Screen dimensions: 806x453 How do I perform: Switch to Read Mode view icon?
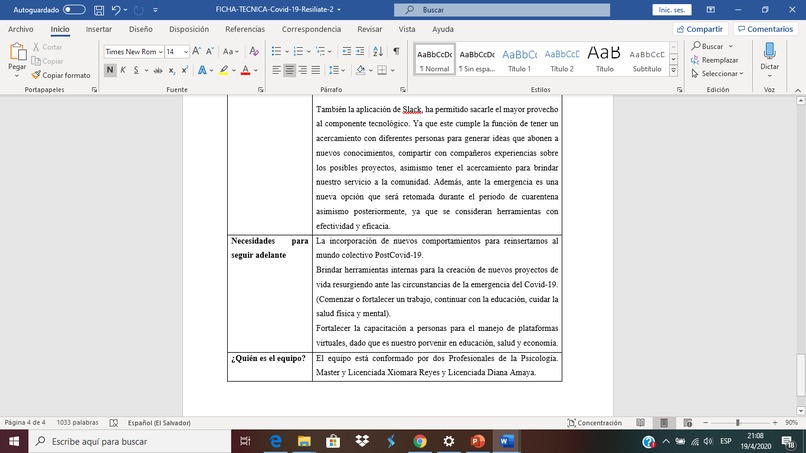[640, 423]
